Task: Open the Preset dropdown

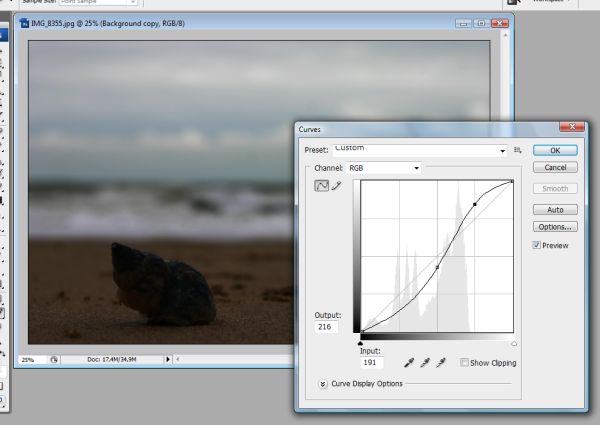Action: point(420,150)
